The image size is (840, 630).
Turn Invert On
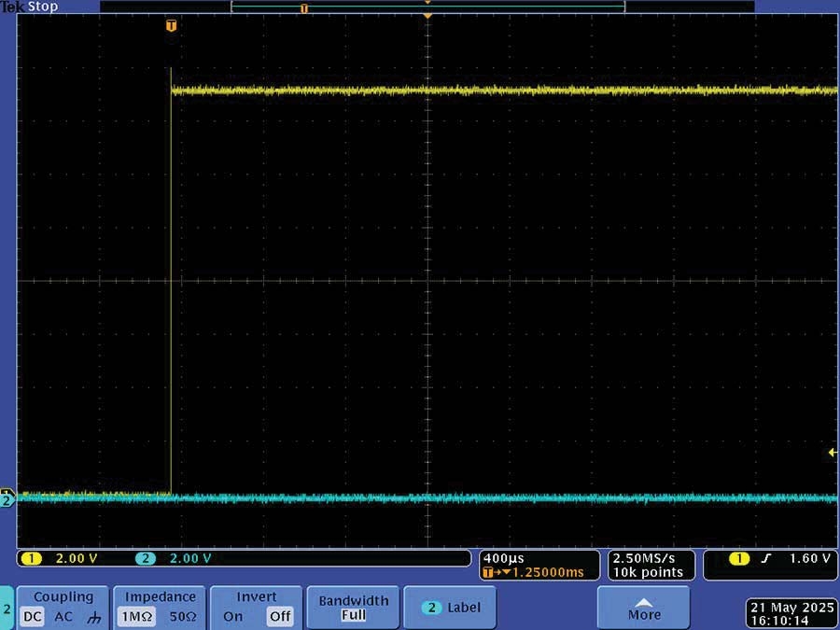tap(233, 617)
